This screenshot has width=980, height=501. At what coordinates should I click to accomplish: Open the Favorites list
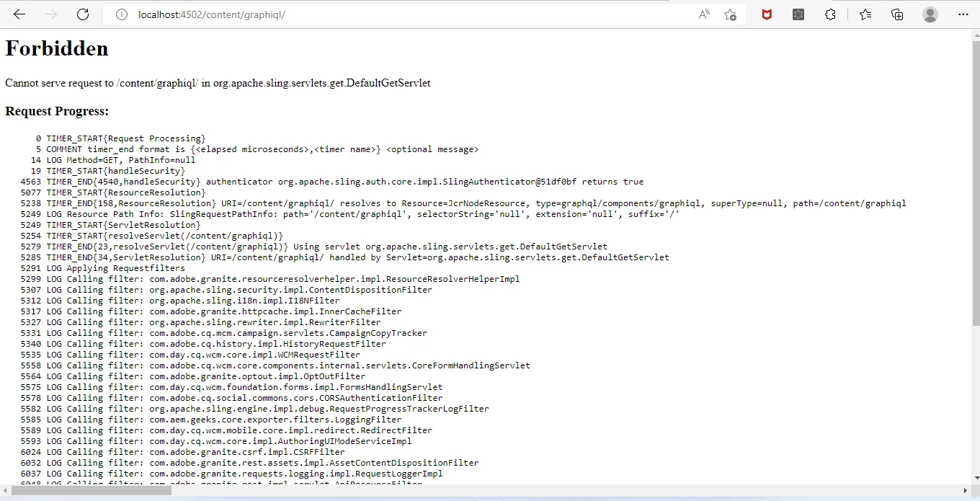(x=865, y=14)
